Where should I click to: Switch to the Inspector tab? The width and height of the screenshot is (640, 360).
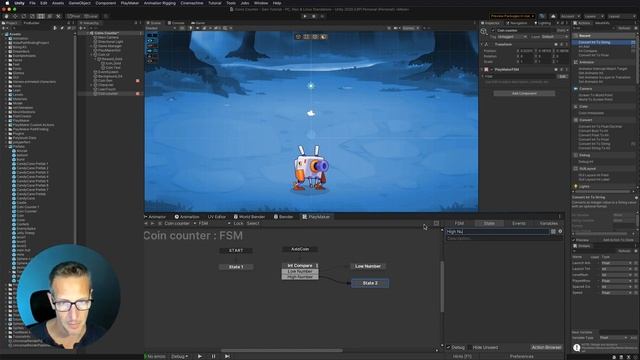coord(491,23)
